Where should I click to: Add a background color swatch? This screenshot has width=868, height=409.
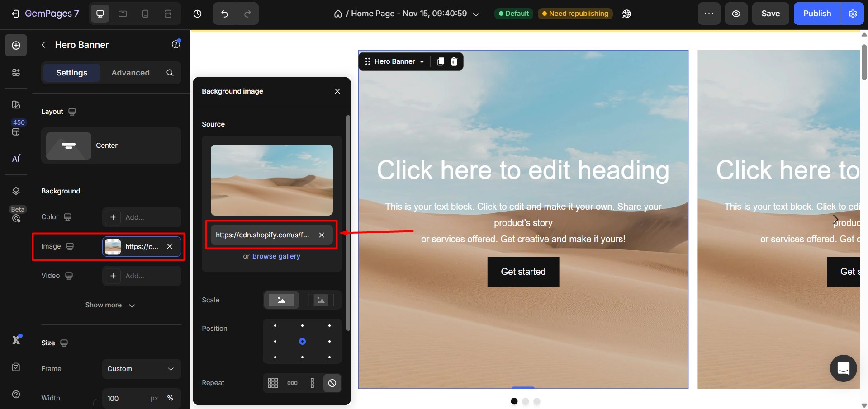[113, 217]
